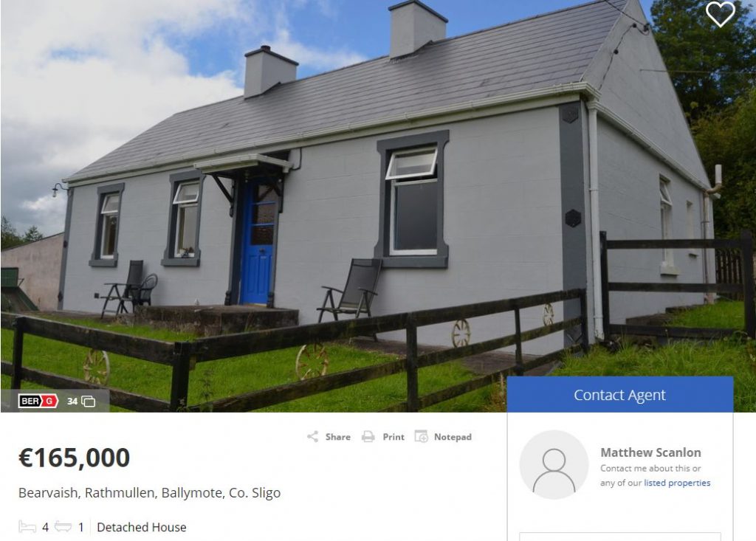Select the Contact Agent header tab
756x541 pixels.
[620, 395]
